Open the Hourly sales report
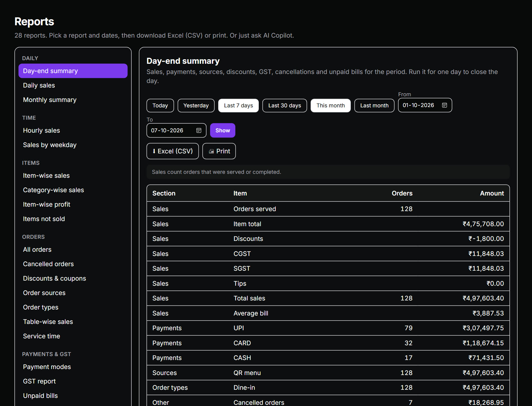The height and width of the screenshot is (406, 532). [73, 131]
